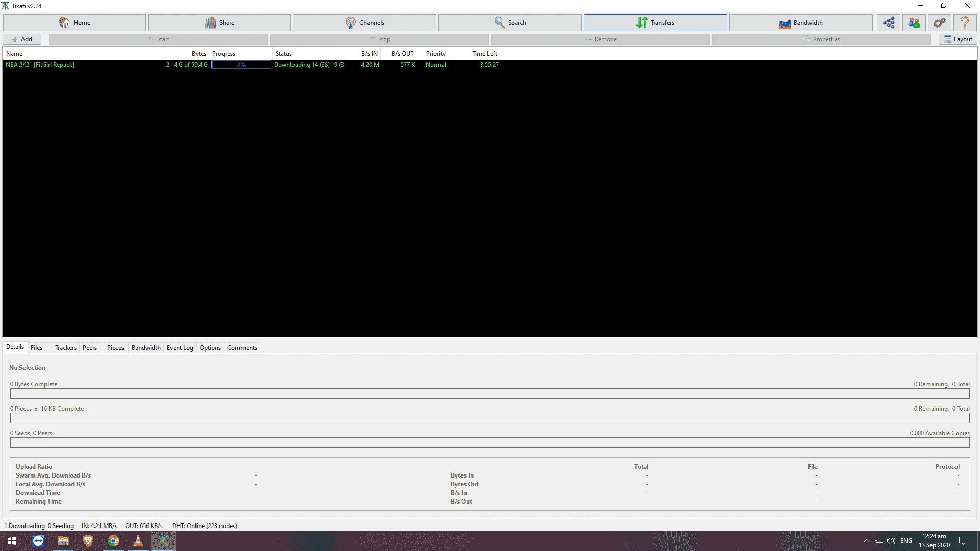Switch to the Details tab
The height and width of the screenshot is (551, 980).
[15, 347]
